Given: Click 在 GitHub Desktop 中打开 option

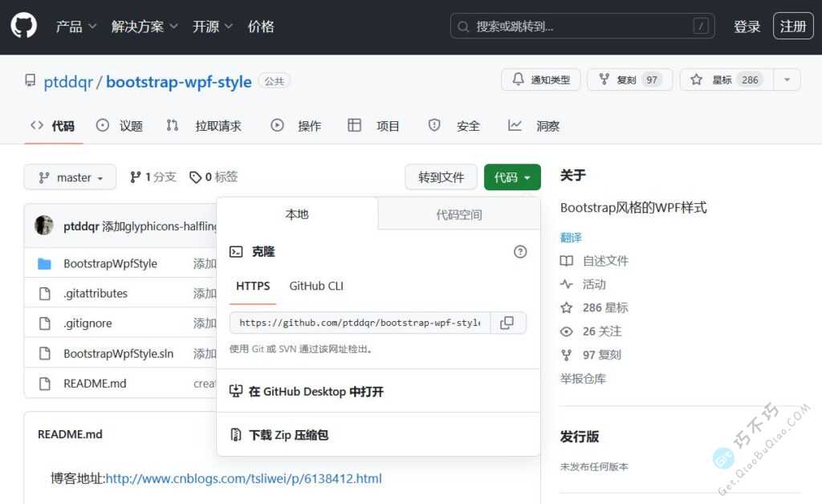Looking at the screenshot, I should [x=307, y=392].
